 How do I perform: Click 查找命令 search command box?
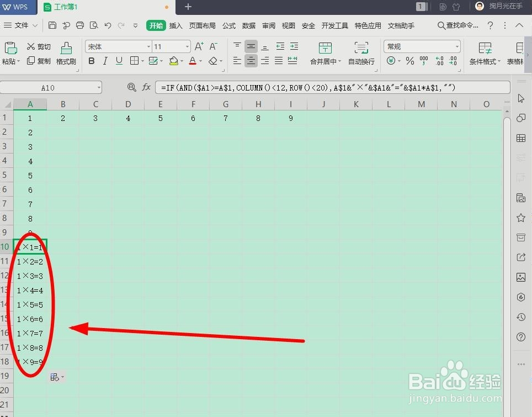pos(458,25)
